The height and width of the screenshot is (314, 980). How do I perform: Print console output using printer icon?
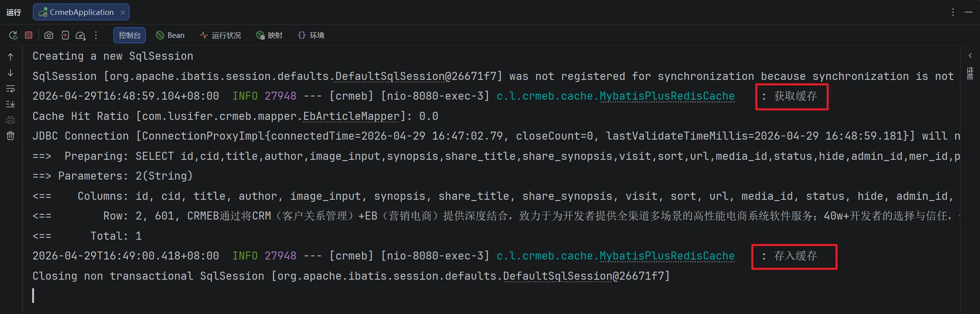point(10,120)
